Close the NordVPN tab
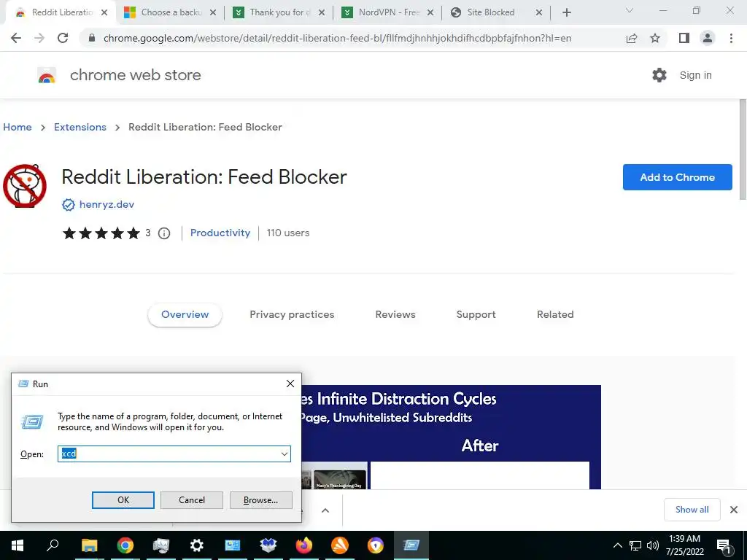Image resolution: width=747 pixels, height=560 pixels. (x=430, y=13)
